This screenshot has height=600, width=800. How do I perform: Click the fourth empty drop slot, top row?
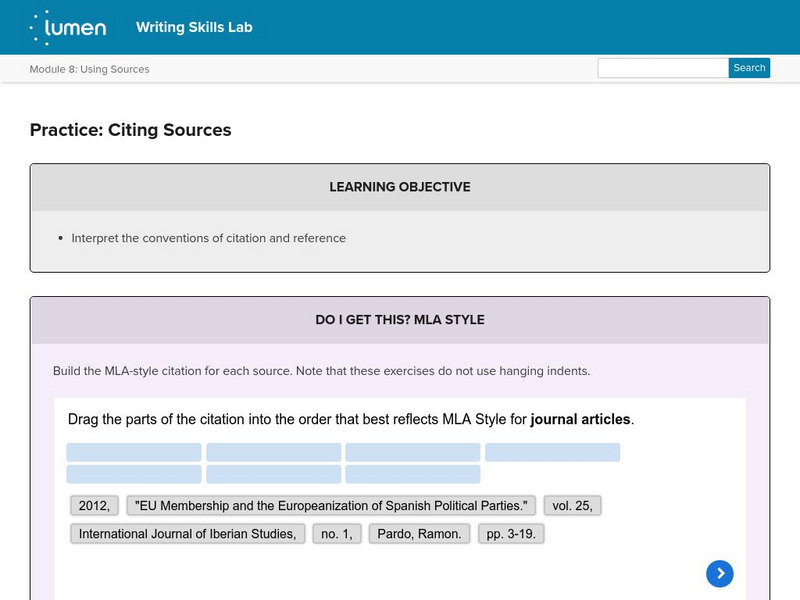(553, 453)
